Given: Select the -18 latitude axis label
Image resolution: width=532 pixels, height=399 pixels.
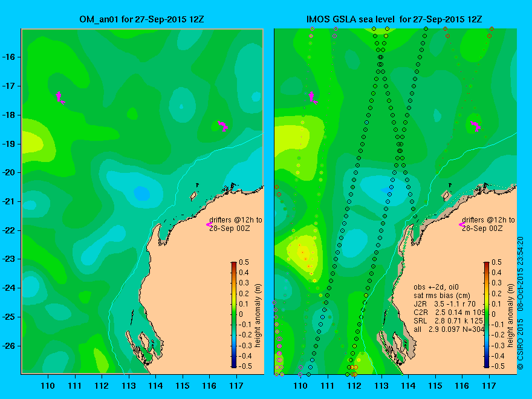Looking at the screenshot, I should click(x=10, y=115).
